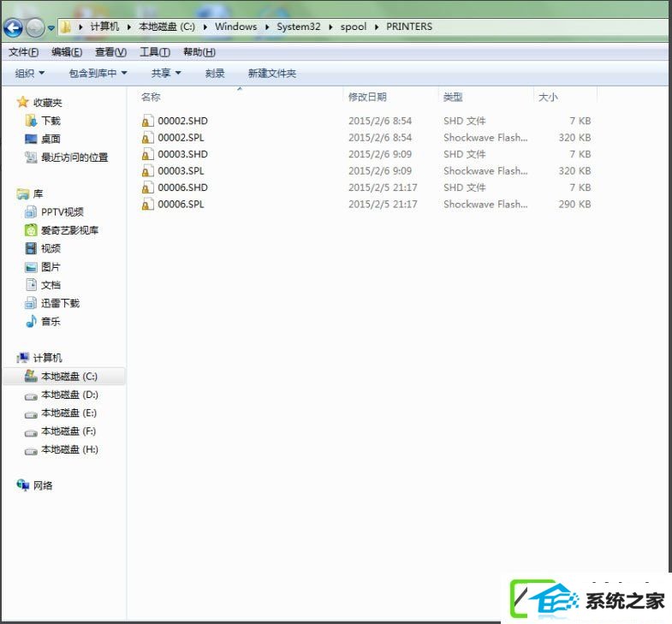Select file icon of 00006.SHD

click(147, 187)
